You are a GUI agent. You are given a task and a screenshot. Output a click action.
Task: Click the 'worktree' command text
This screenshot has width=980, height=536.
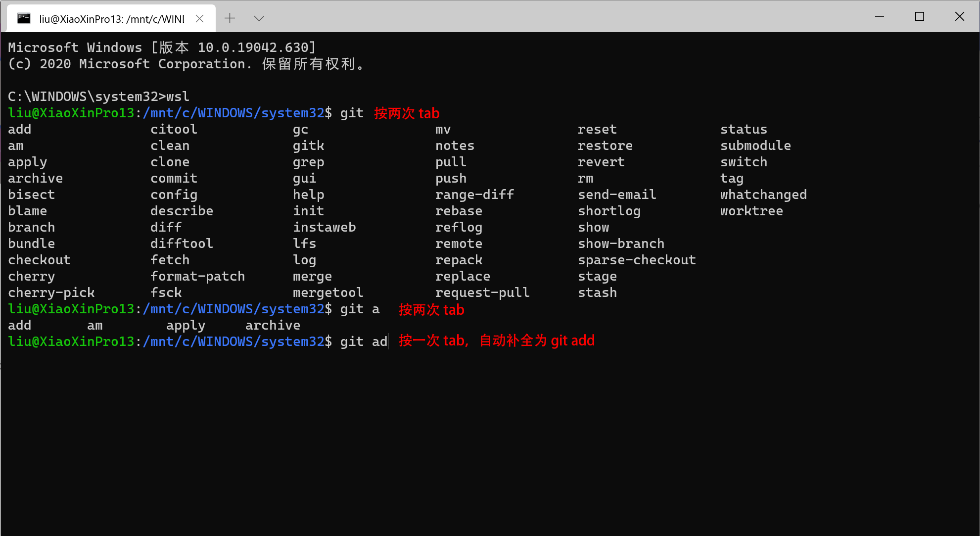(x=752, y=211)
